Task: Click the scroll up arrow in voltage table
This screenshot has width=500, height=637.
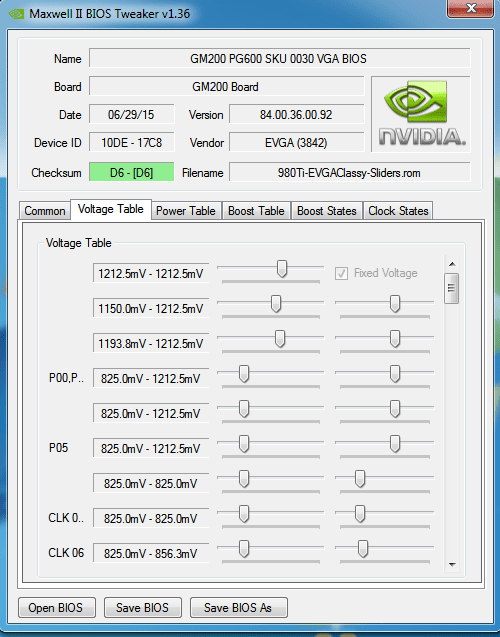Action: coord(452,264)
